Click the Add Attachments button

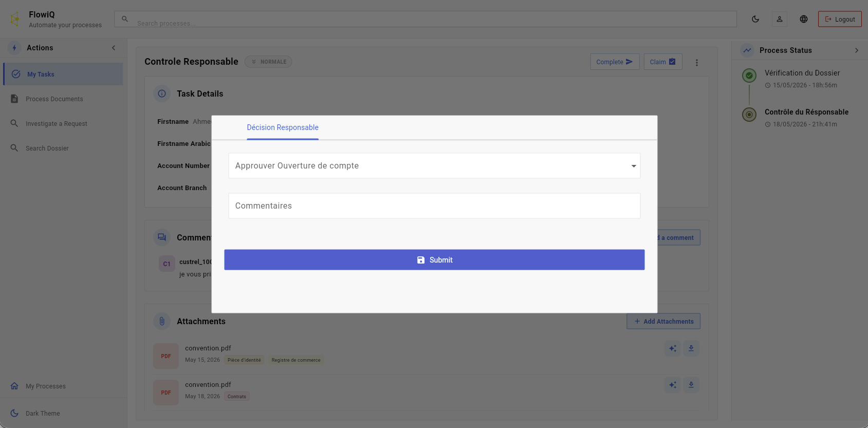coord(663,321)
